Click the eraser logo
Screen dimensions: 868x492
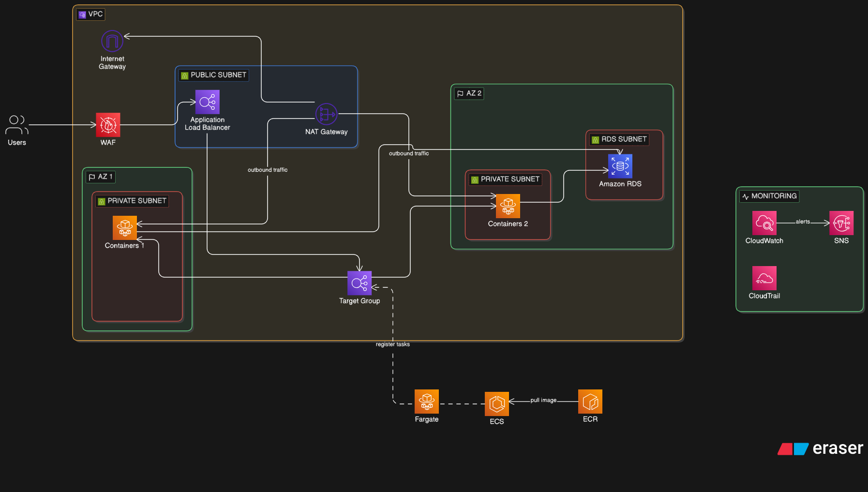[820, 448]
